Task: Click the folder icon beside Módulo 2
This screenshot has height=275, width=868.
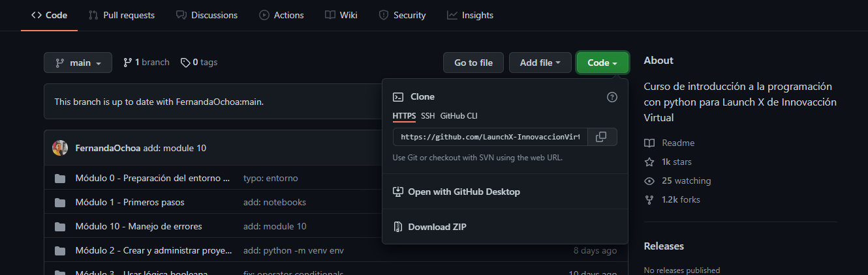Action: pyautogui.click(x=60, y=251)
